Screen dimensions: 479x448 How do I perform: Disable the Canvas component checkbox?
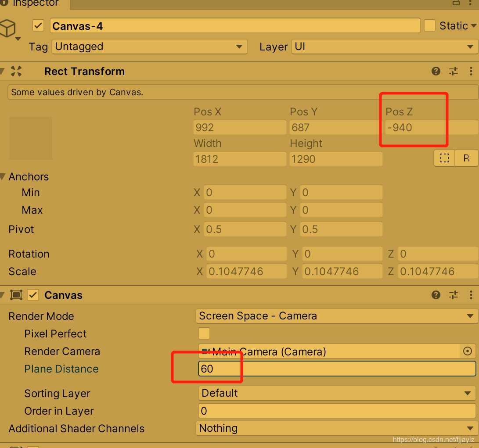click(x=33, y=295)
